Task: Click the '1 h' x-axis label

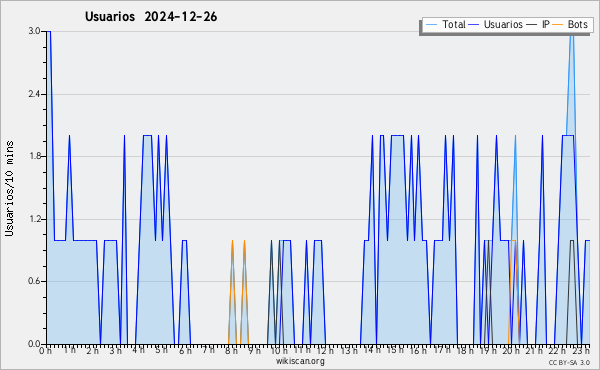Action: click(x=69, y=350)
